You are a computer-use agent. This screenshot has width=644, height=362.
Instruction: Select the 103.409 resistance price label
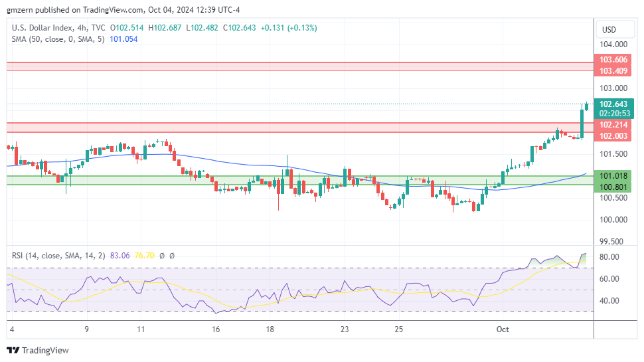click(613, 70)
